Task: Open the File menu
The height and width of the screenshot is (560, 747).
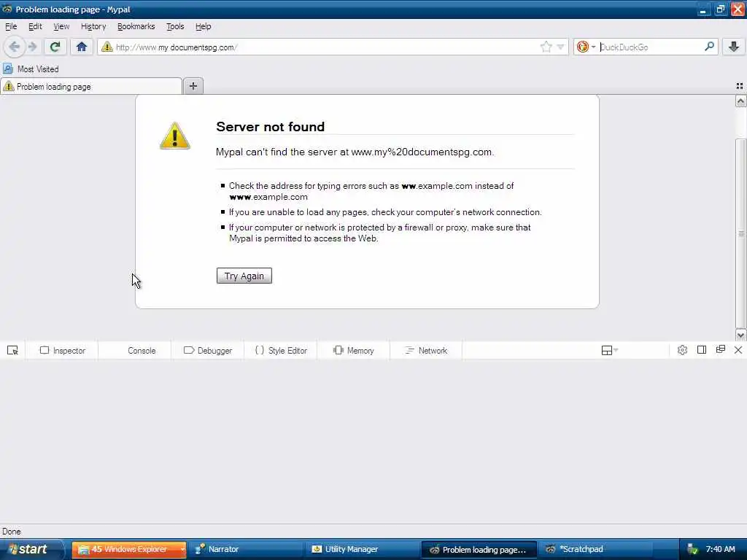Action: click(x=11, y=26)
